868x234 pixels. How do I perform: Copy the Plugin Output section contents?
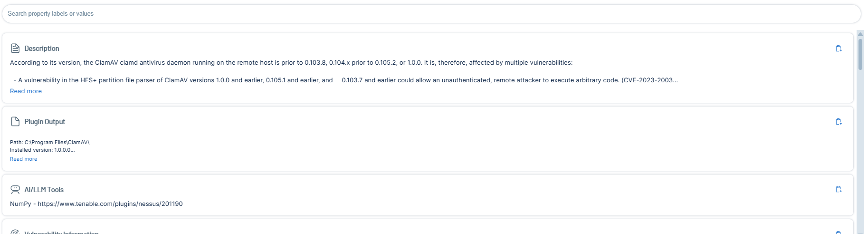click(x=839, y=122)
